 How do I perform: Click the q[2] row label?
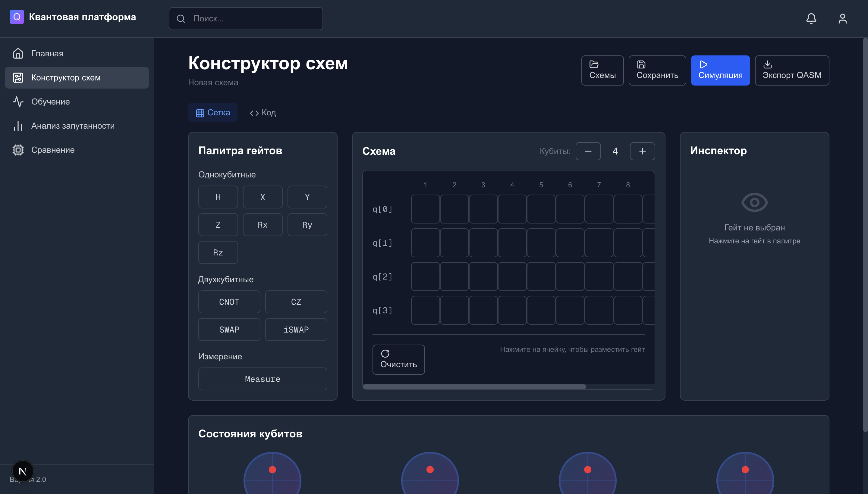(x=382, y=277)
